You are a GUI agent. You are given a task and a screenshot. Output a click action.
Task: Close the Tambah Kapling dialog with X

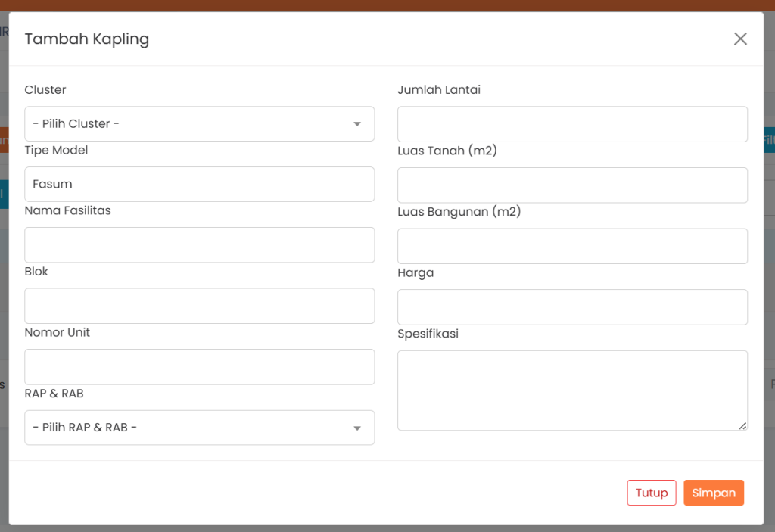[x=740, y=39]
